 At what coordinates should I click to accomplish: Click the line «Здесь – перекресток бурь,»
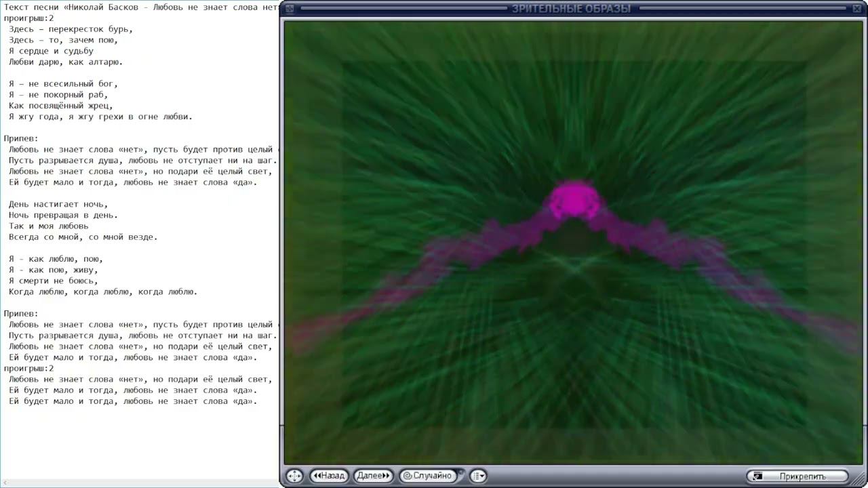[71, 29]
